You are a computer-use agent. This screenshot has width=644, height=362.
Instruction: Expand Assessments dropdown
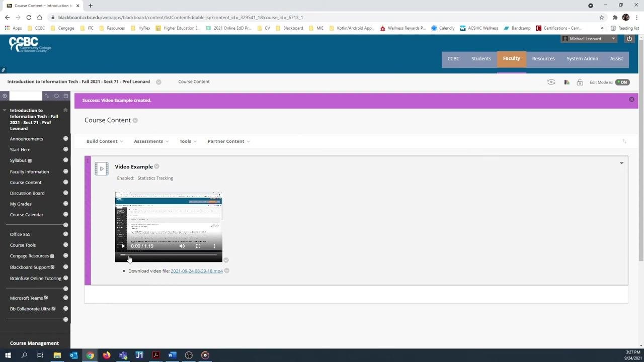pos(151,141)
